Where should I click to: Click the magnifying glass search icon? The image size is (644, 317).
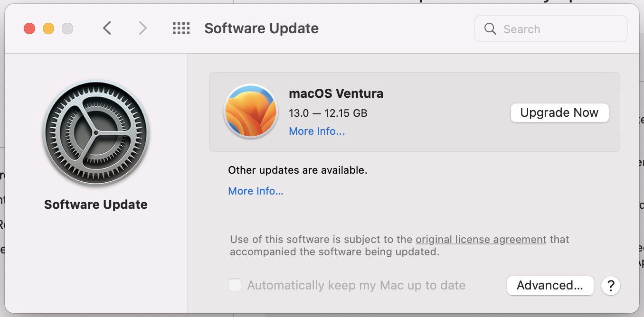tap(490, 29)
